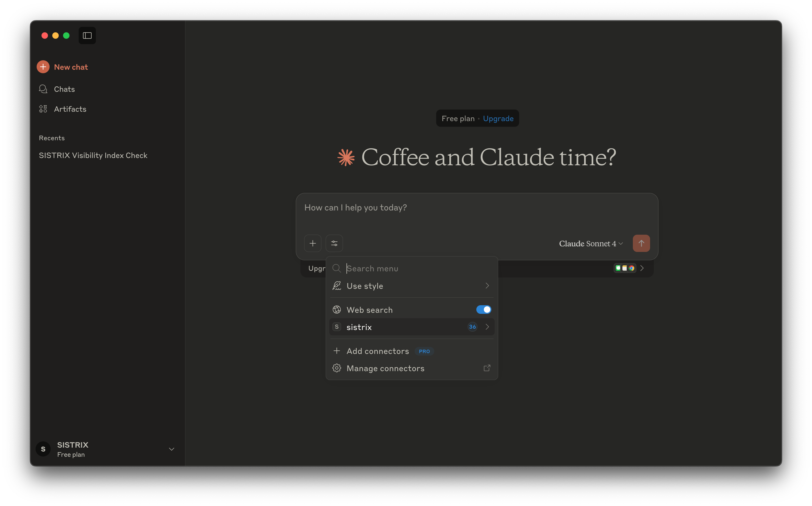
Task: Click the Artifacts shapes icon
Action: (43, 109)
